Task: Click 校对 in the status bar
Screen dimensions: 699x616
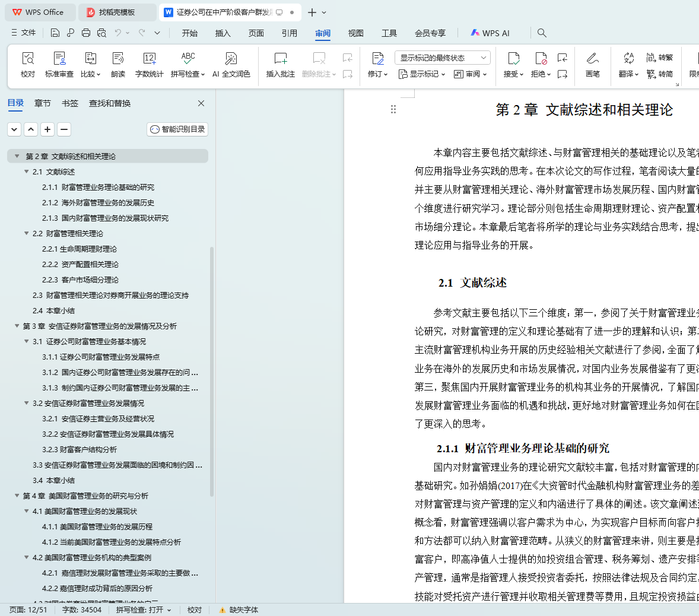Action: [195, 609]
